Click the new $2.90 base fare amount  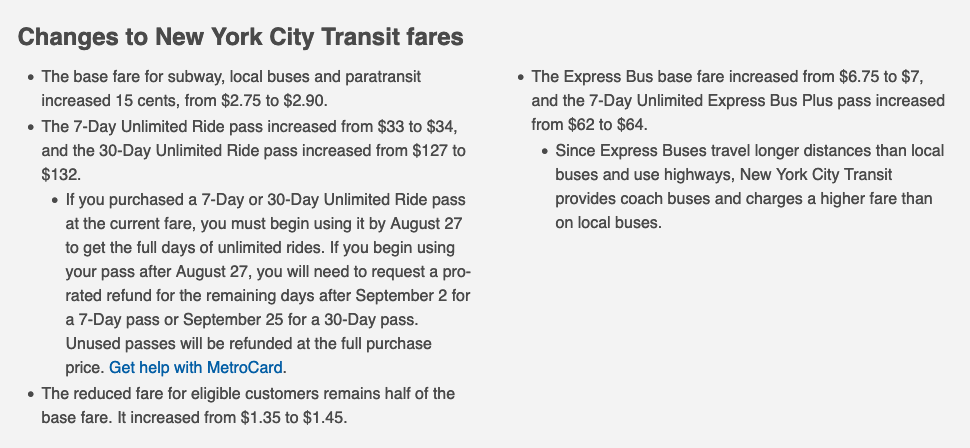tap(303, 101)
